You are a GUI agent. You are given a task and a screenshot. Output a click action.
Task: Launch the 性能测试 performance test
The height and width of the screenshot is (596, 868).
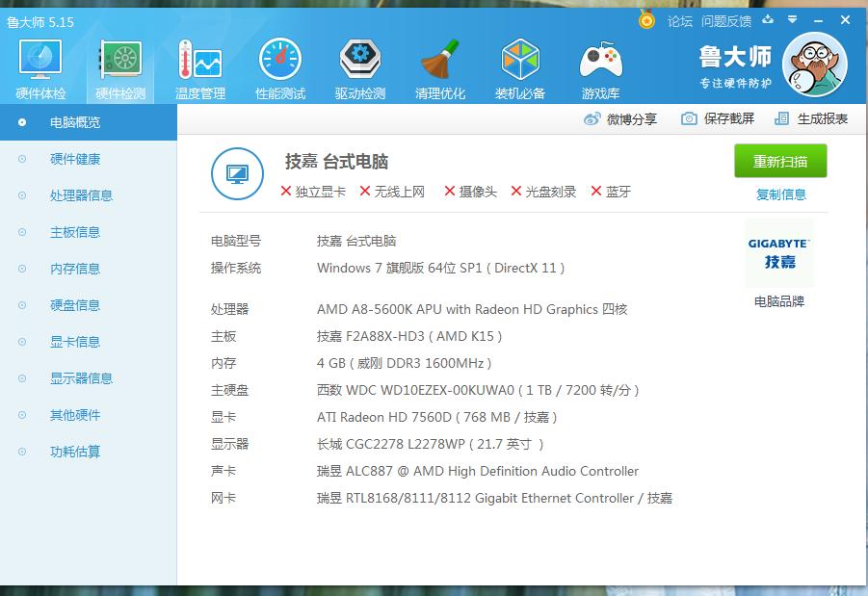(279, 65)
